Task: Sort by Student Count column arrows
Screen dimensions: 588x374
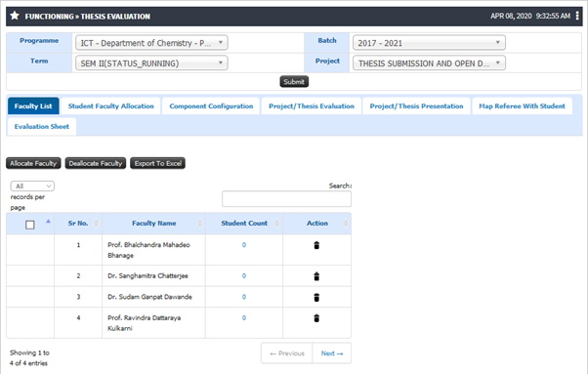Action: [276, 224]
